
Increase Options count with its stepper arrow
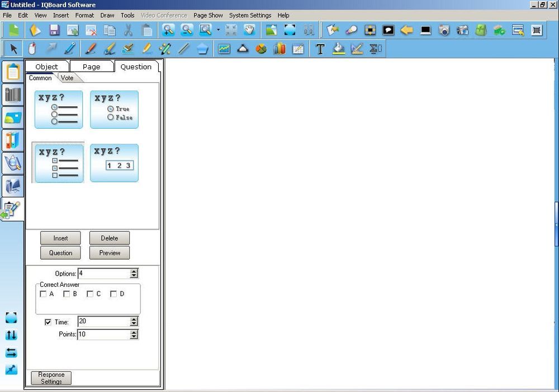134,271
